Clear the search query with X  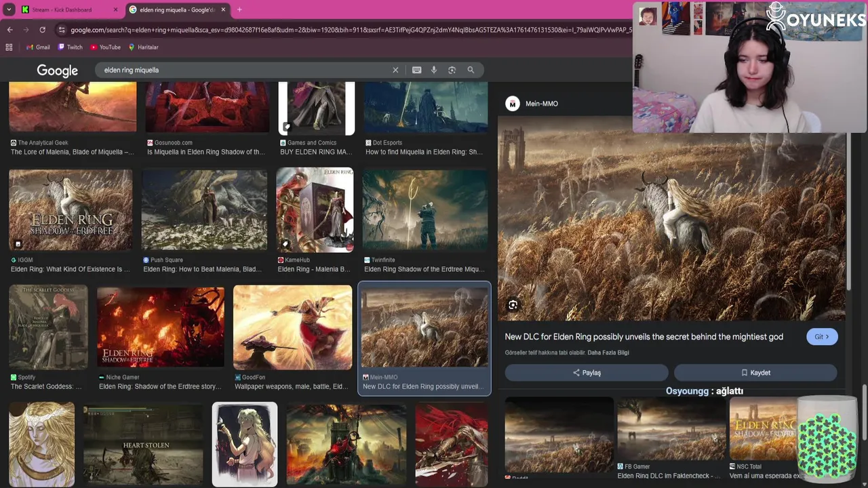(x=395, y=70)
